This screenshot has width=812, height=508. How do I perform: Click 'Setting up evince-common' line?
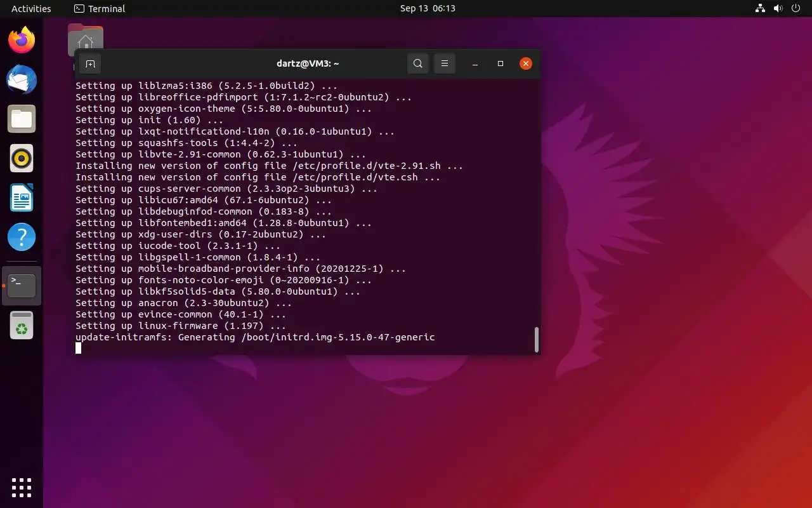click(x=181, y=314)
